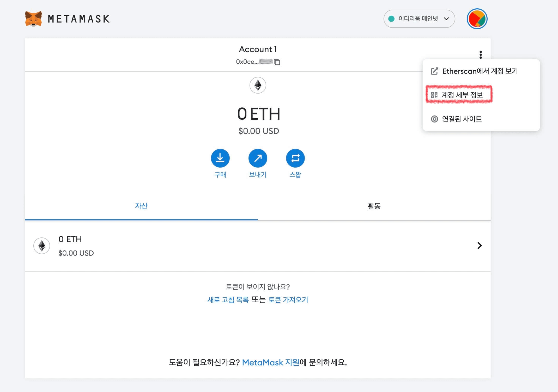Copy the account address with the copy icon
Viewport: 558px width, 392px height.
277,62
